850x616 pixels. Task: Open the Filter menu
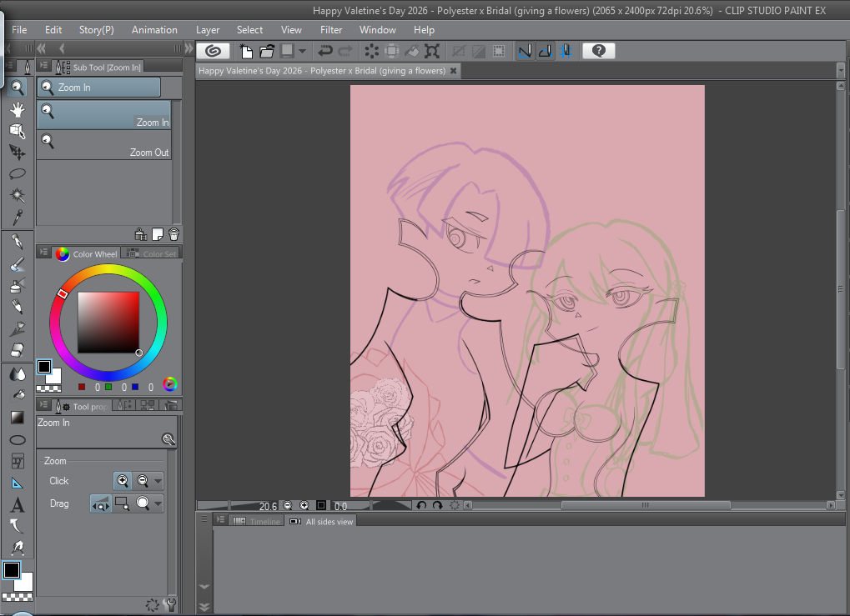[x=331, y=30]
